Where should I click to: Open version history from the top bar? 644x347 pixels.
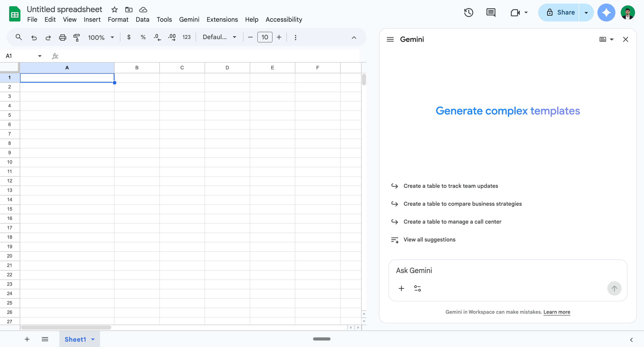point(469,12)
